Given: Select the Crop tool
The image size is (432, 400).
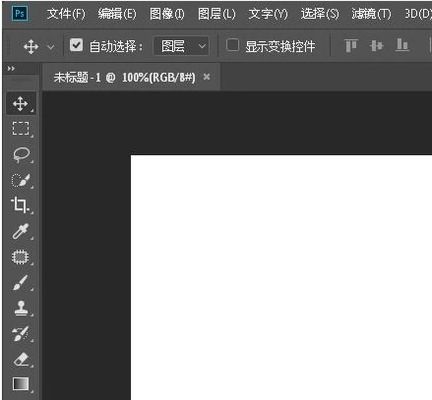Looking at the screenshot, I should (x=21, y=205).
